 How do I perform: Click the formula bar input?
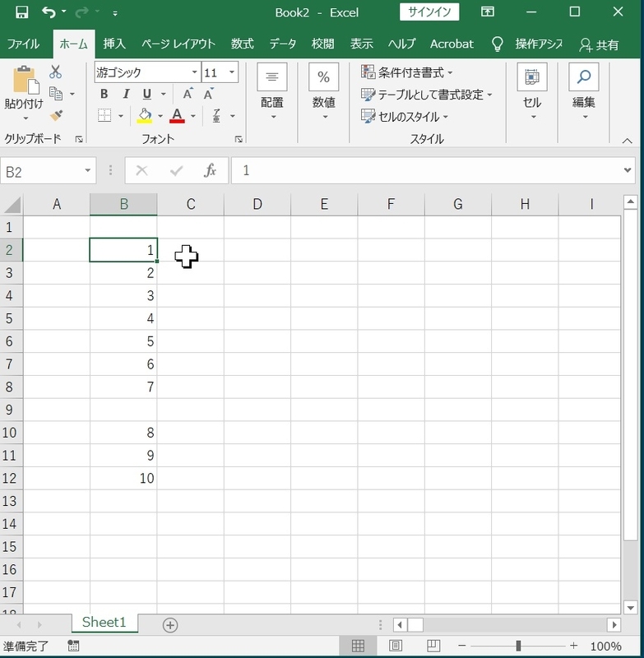tap(424, 170)
